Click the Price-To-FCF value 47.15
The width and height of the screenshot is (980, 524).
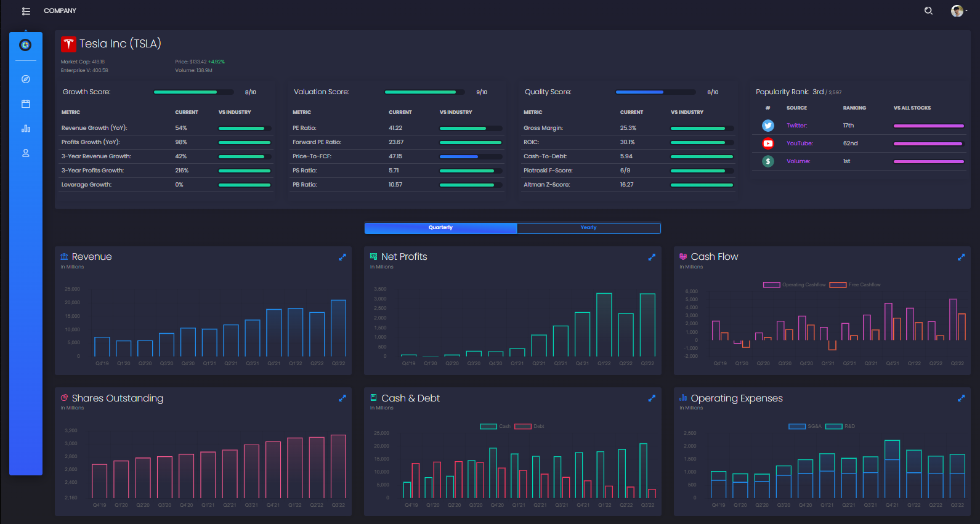click(x=395, y=156)
